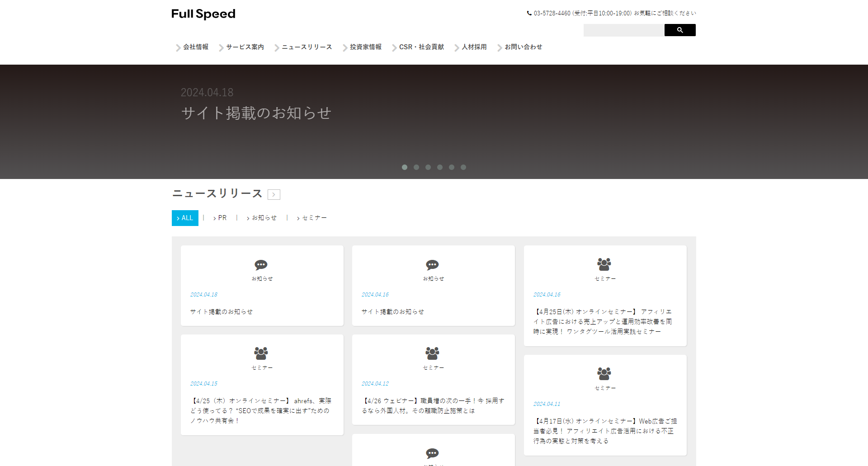Viewport: 868px width, 466px height.
Task: Click the date 2024.04.12 on webinar card
Action: 375,384
